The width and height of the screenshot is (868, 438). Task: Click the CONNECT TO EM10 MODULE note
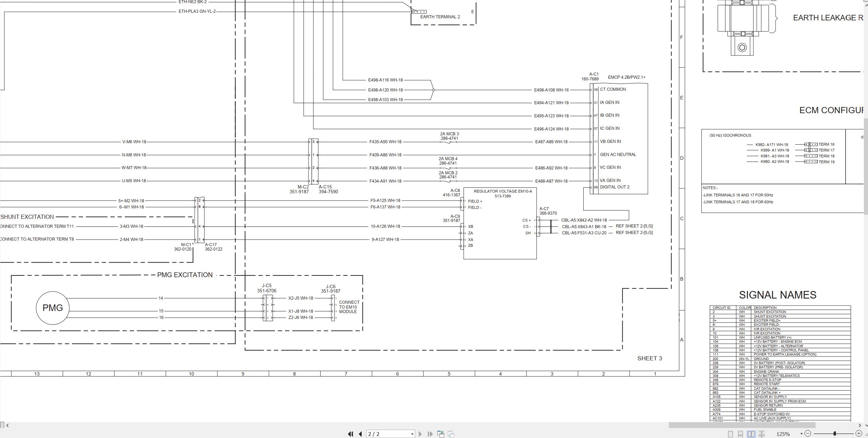coord(349,307)
